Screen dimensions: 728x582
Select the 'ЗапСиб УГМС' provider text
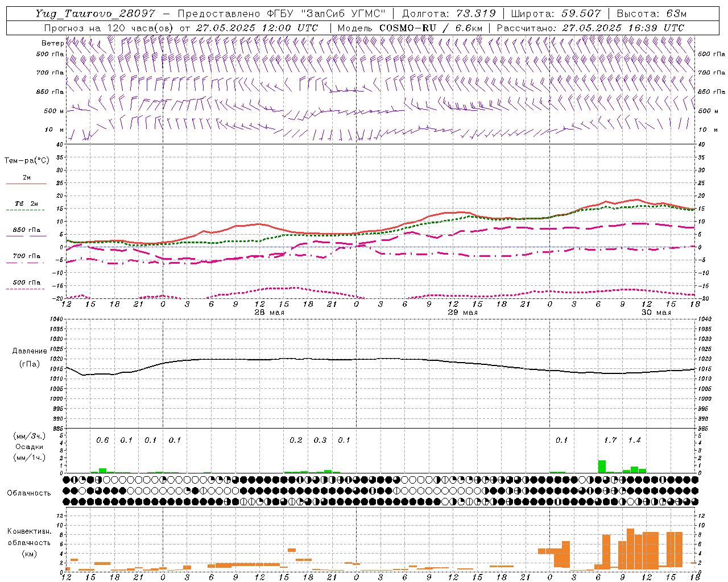(x=342, y=14)
